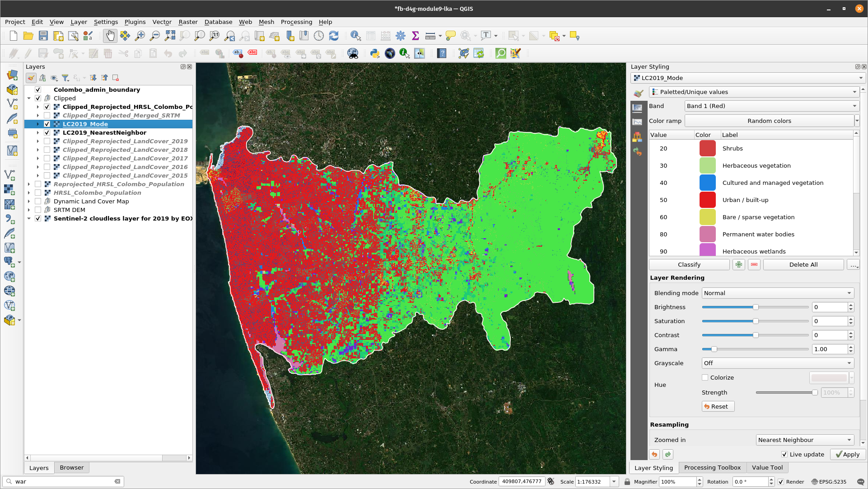Open the Blending mode dropdown

tap(777, 293)
